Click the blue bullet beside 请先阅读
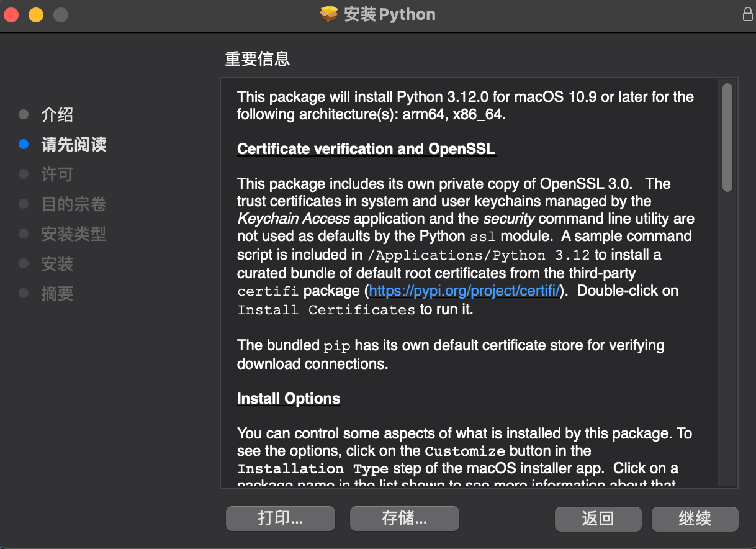Screen dimensions: 756x549 click(x=24, y=144)
